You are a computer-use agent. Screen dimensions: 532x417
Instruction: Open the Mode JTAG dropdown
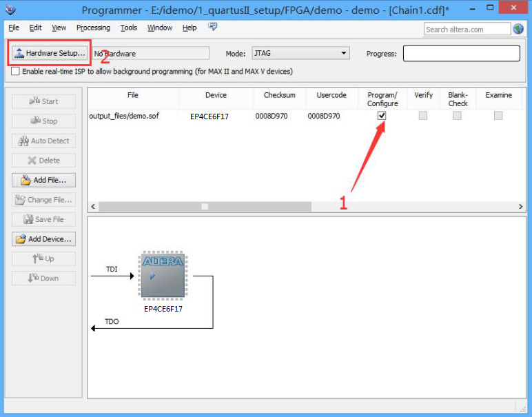pyautogui.click(x=300, y=53)
